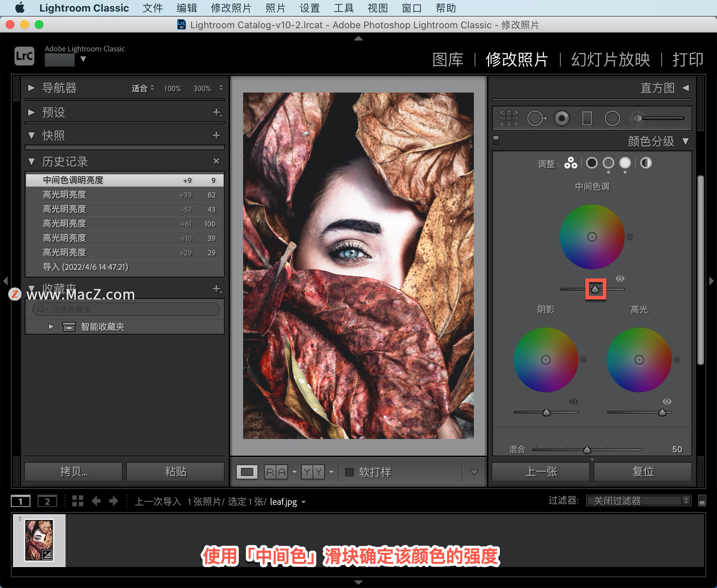Open the 文件 menu
This screenshot has height=588, width=717.
(x=153, y=8)
